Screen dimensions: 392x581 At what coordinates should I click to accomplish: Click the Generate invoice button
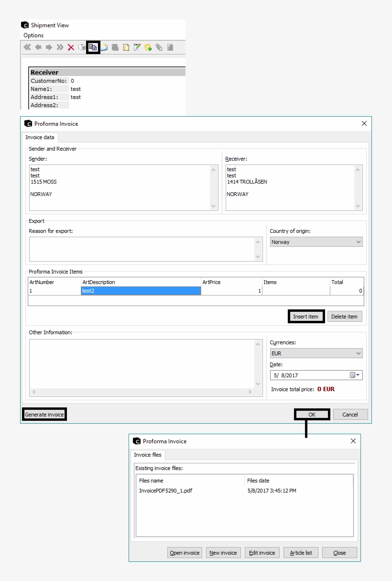(44, 414)
